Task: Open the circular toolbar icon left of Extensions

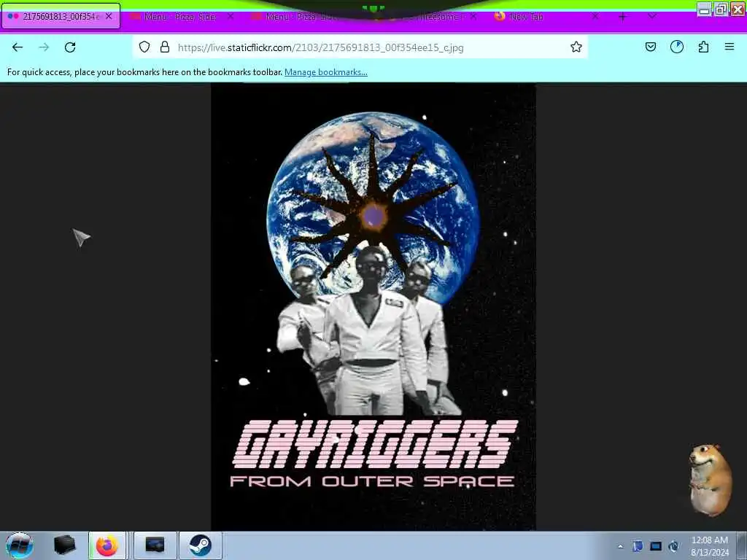Action: tap(676, 47)
